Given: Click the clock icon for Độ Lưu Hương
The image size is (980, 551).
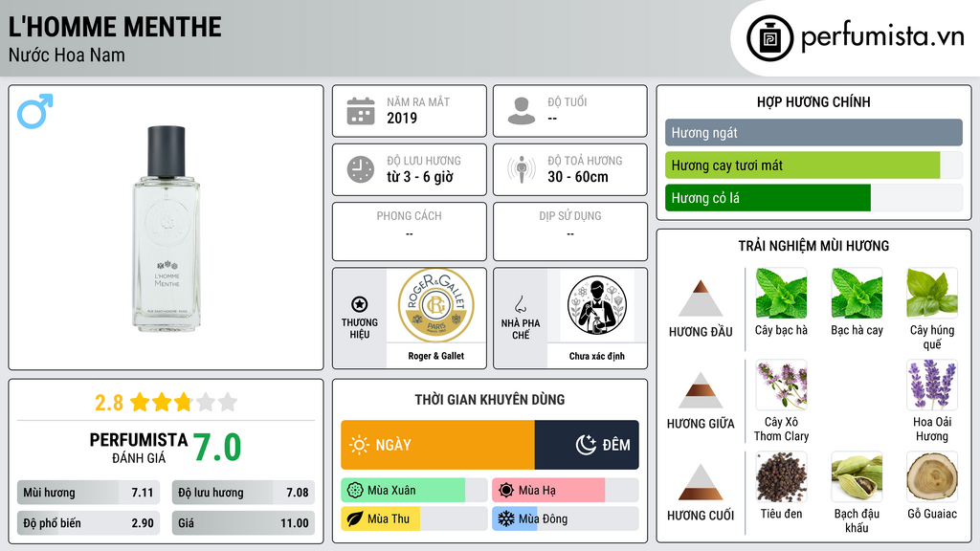Looking at the screenshot, I should pos(361,169).
